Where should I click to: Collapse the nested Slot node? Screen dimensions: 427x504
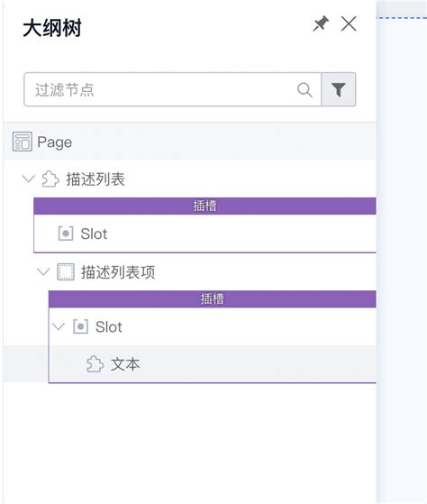tap(59, 326)
